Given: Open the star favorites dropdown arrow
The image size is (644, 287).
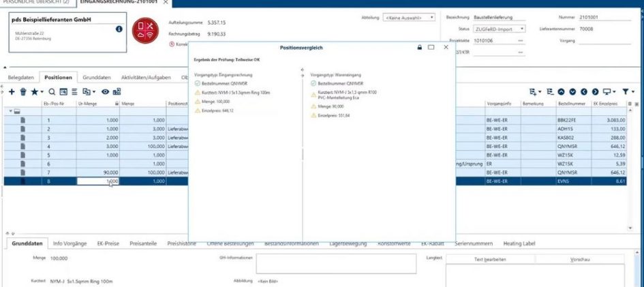Looking at the screenshot, I should [x=42, y=93].
